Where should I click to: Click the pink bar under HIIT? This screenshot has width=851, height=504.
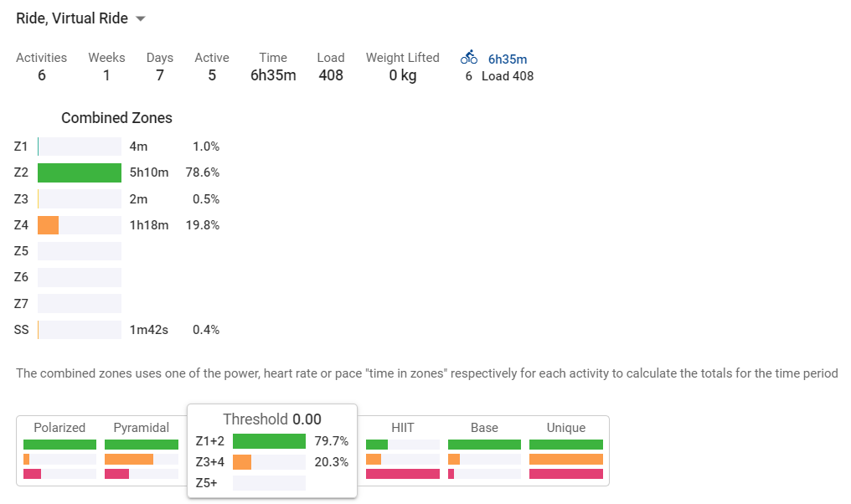[x=403, y=474]
